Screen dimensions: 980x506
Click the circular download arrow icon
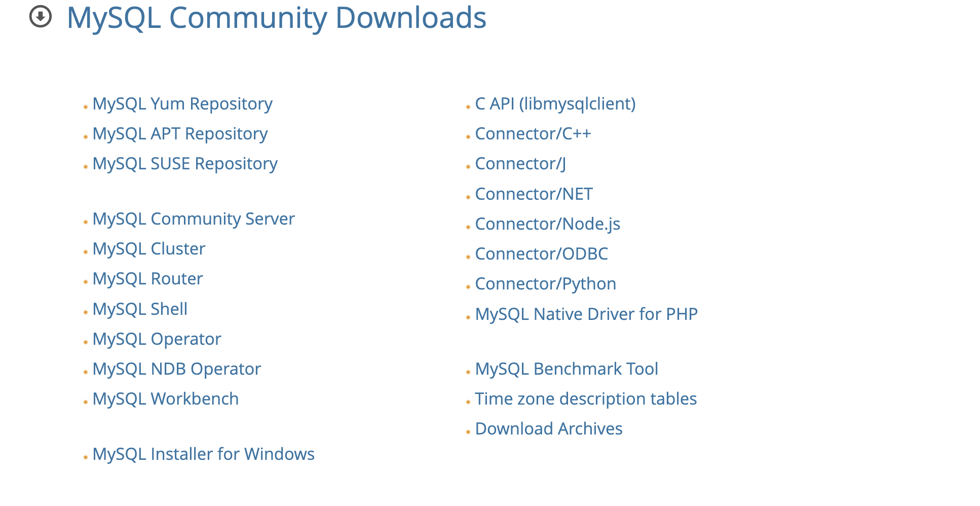coord(41,16)
